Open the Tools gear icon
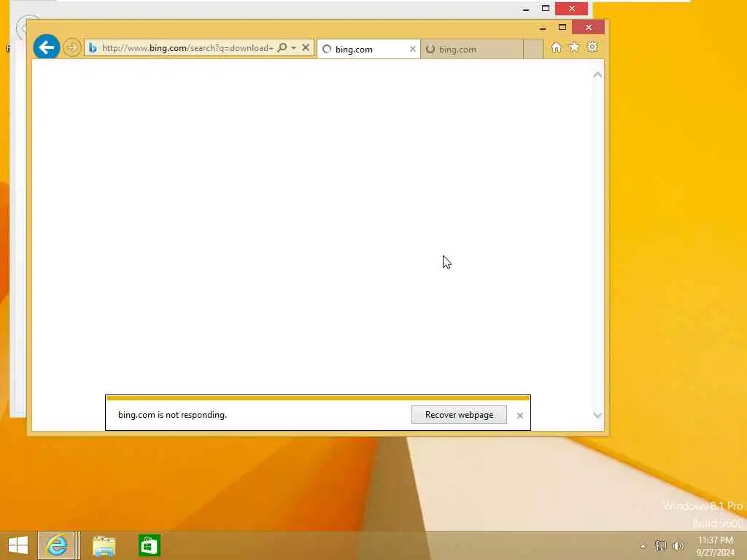 [x=592, y=47]
